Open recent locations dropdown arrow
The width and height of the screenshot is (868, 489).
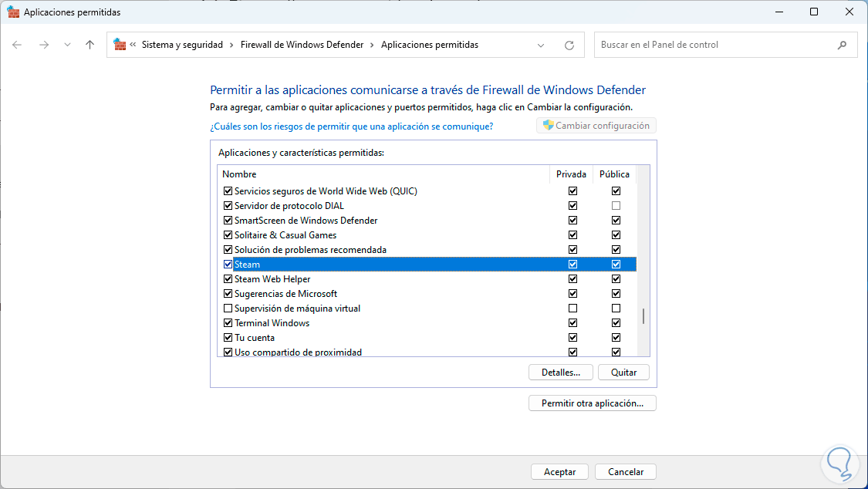[x=67, y=45]
